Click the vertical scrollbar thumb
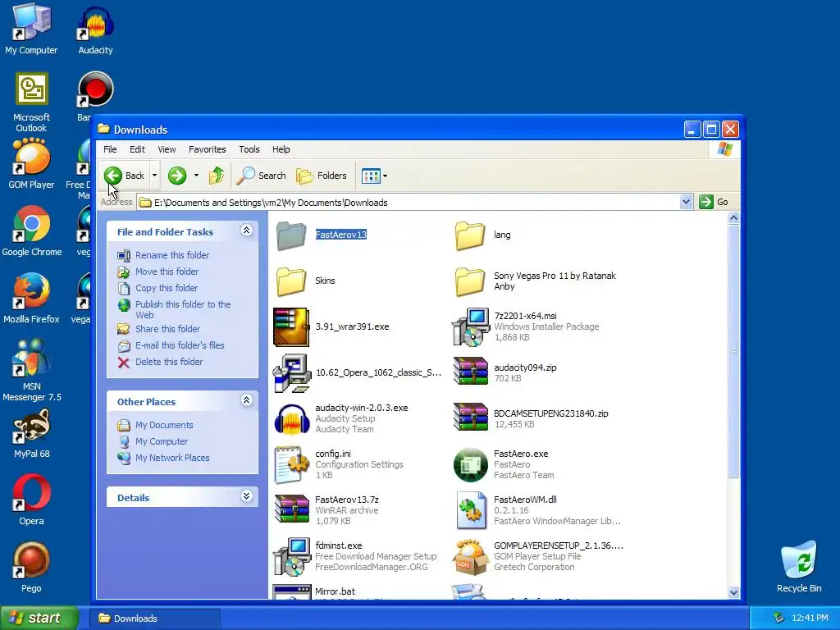 (x=734, y=351)
